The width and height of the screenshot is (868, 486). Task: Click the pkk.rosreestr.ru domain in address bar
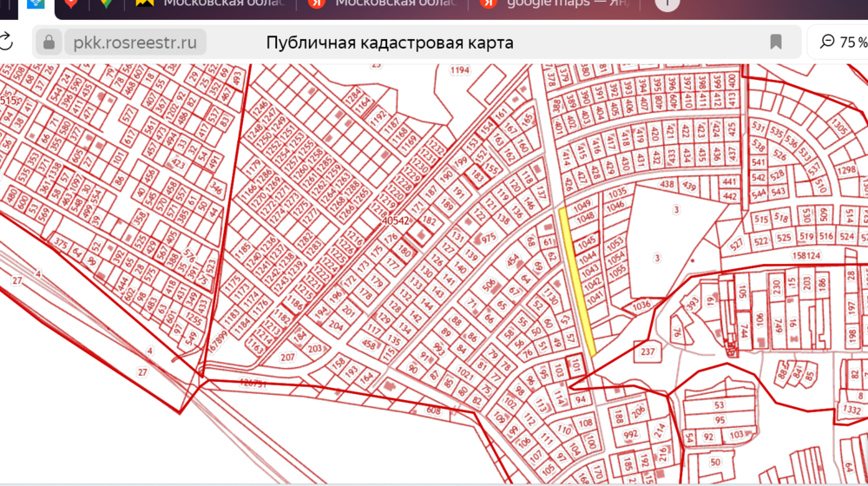135,43
